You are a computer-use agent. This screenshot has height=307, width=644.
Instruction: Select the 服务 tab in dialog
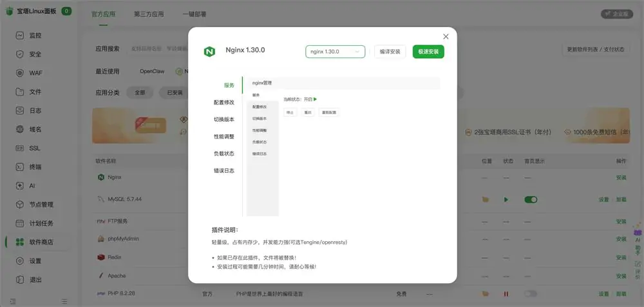(x=229, y=85)
